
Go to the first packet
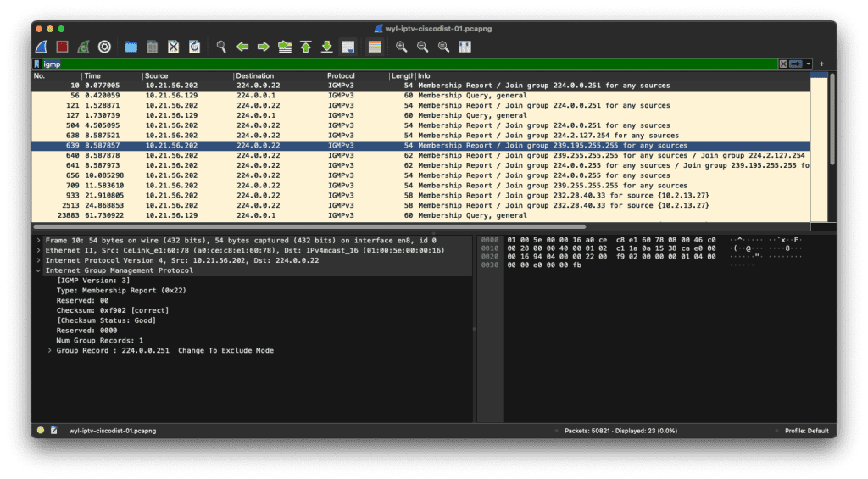pos(306,47)
